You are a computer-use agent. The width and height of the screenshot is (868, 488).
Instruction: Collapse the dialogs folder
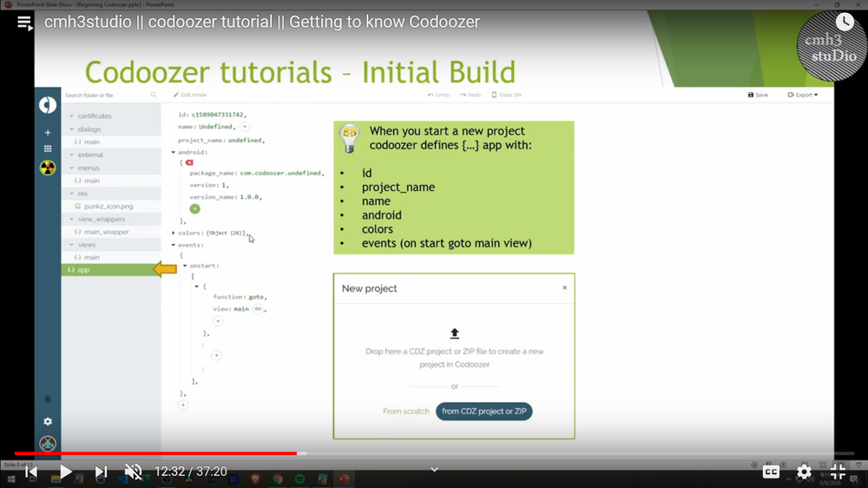point(71,129)
